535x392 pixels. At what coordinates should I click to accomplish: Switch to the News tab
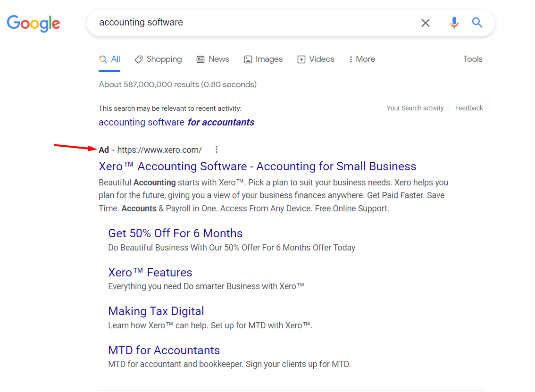[x=213, y=59]
